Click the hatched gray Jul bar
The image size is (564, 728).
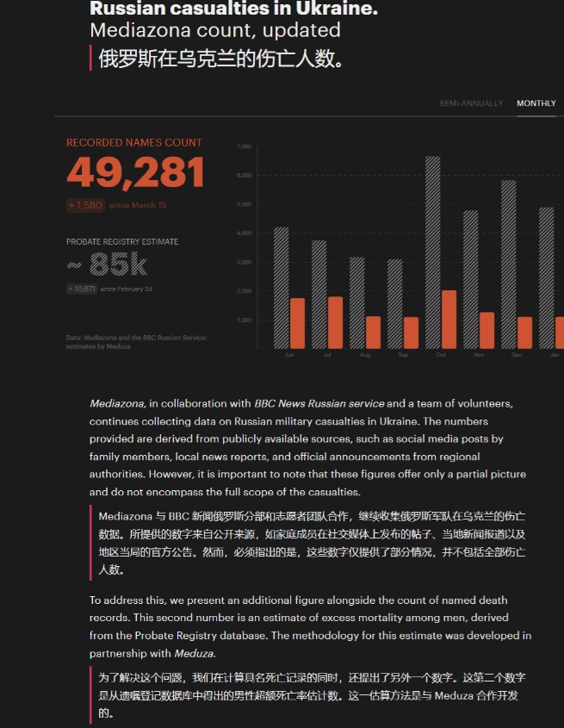click(x=319, y=295)
